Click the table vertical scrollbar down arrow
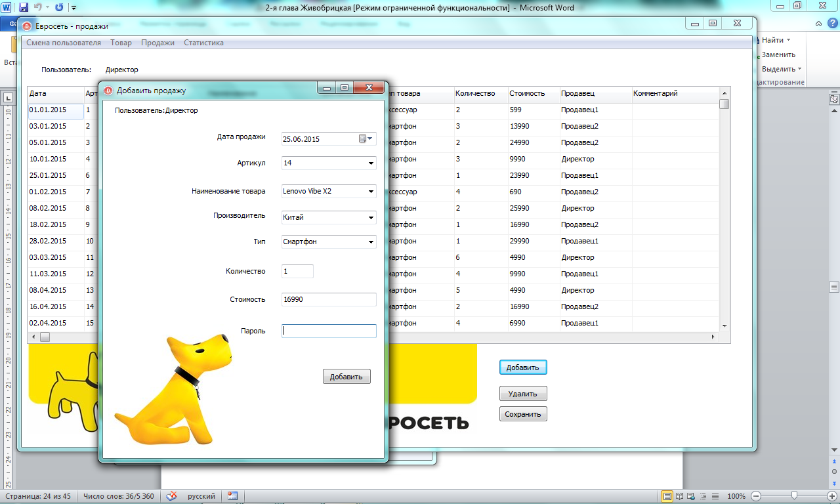This screenshot has width=840, height=504. coord(724,325)
